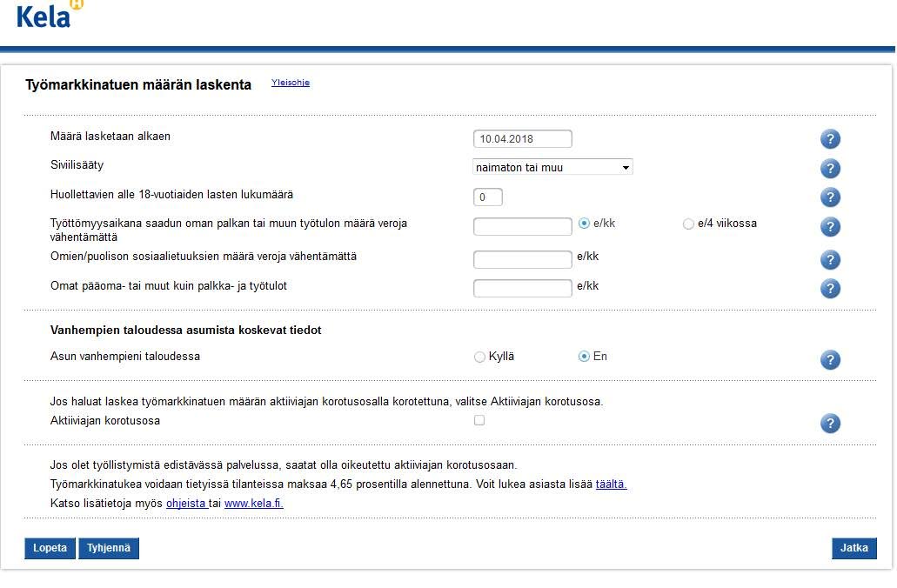Screen dimensions: 897x588
Task: Focus the date field showing 10.04.2018
Action: click(522, 138)
